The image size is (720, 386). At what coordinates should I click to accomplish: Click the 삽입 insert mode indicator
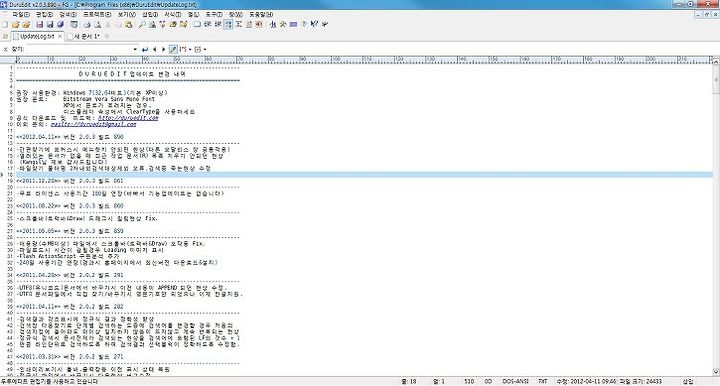point(688,381)
